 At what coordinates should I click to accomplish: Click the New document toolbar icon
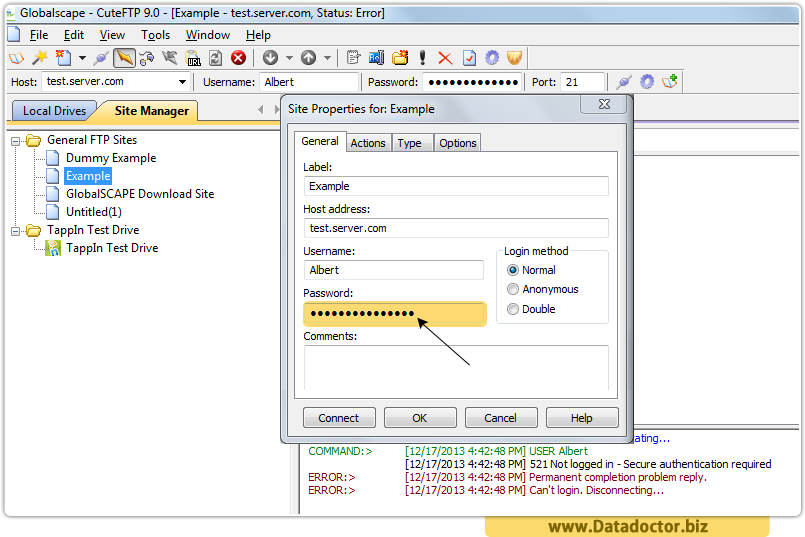coord(64,58)
